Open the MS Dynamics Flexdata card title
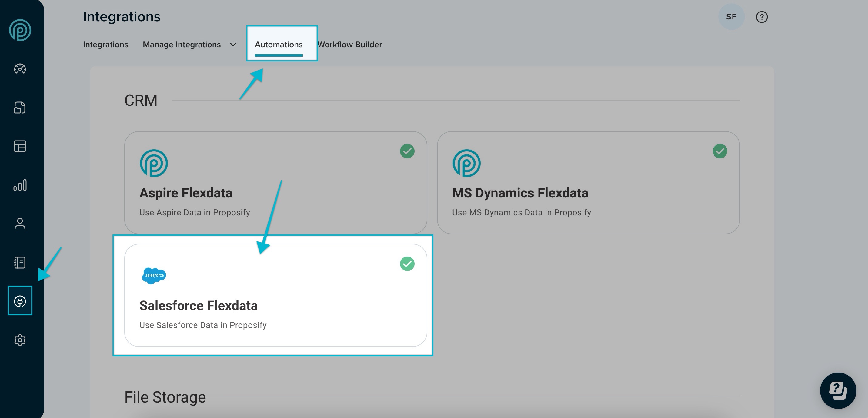The width and height of the screenshot is (868, 418). 520,193
